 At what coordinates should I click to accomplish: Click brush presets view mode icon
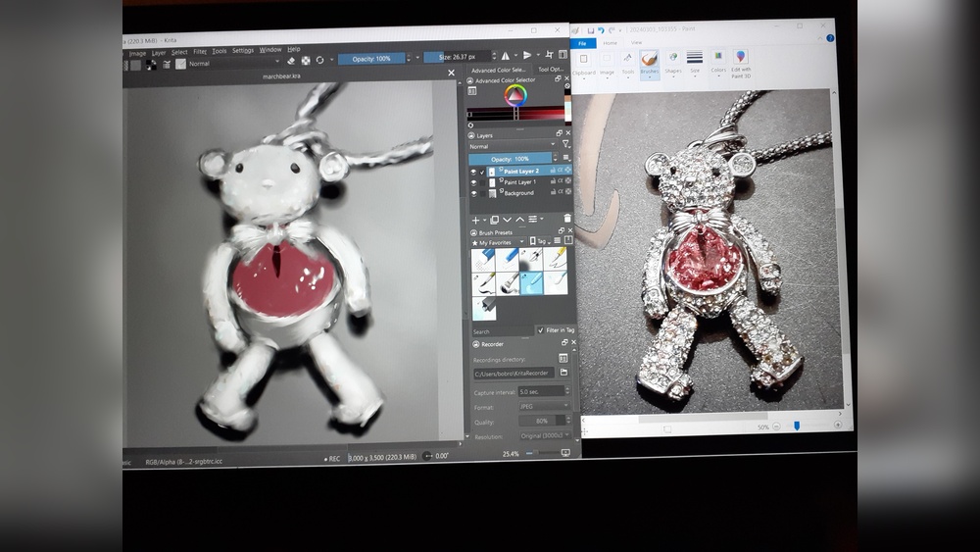[557, 240]
